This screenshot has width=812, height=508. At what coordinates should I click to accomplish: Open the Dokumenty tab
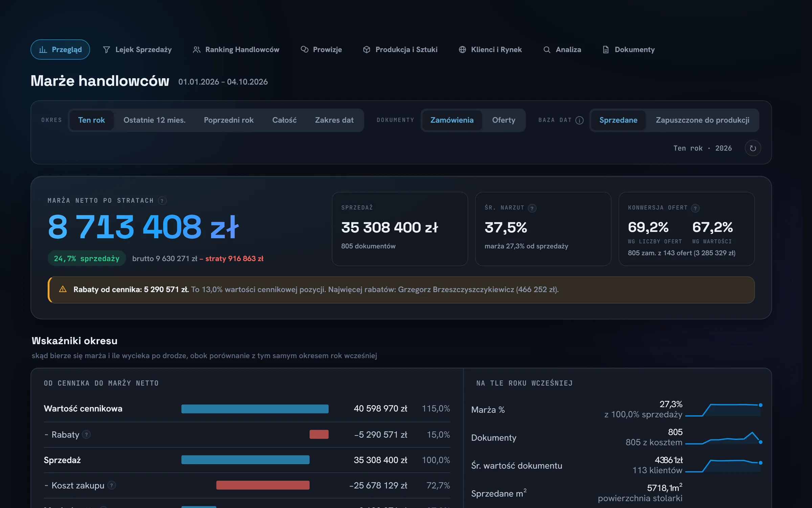629,50
